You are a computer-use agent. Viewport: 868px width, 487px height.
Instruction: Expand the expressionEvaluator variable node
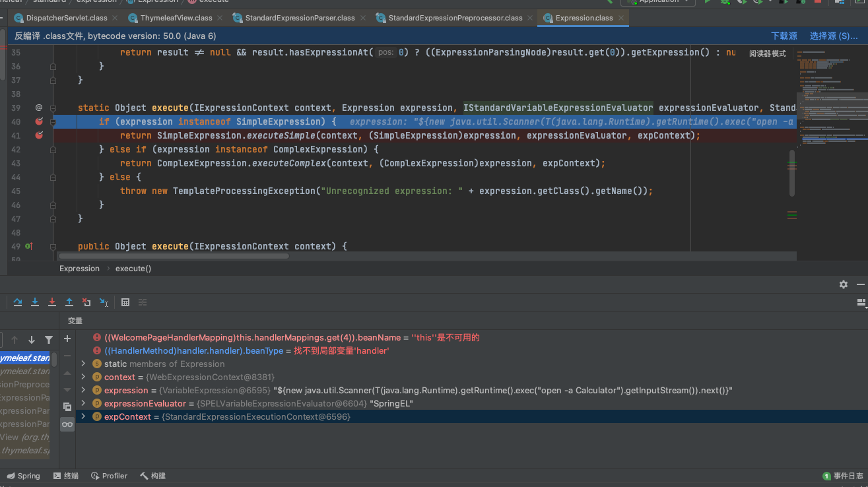click(83, 403)
